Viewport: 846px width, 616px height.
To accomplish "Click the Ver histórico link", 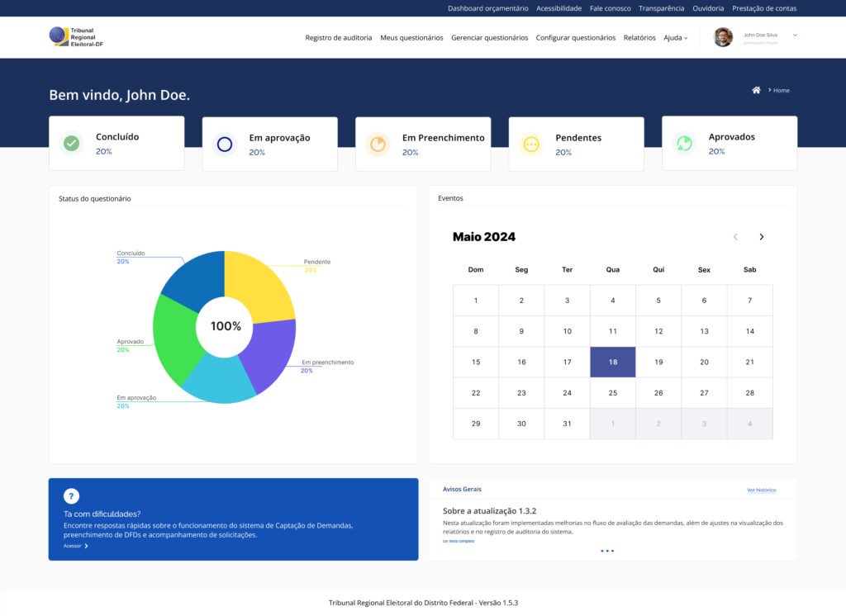I will pyautogui.click(x=761, y=490).
